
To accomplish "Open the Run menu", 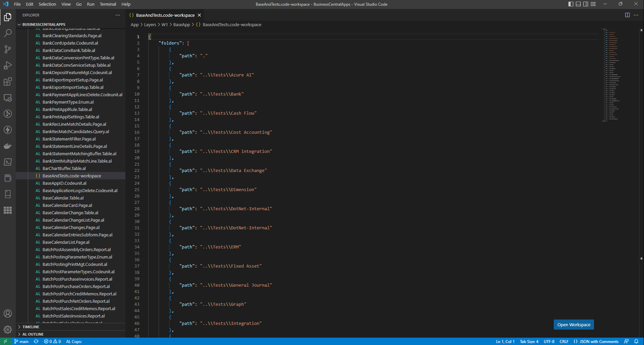I will (x=91, y=4).
